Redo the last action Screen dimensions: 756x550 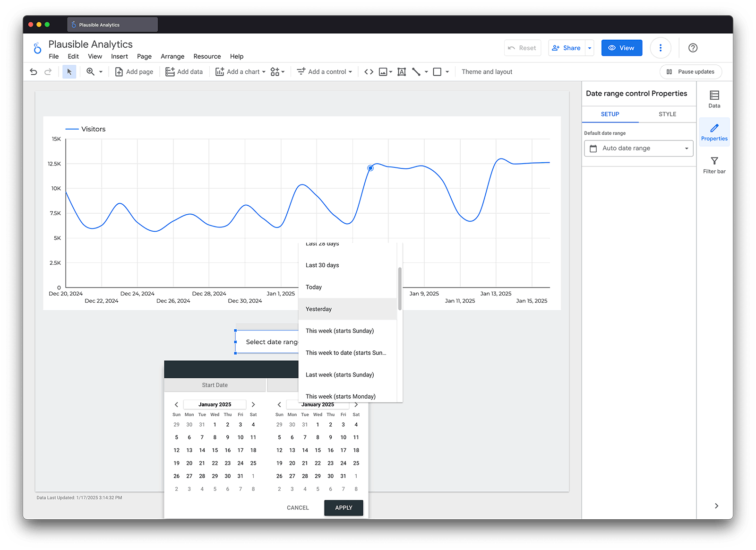click(x=47, y=71)
